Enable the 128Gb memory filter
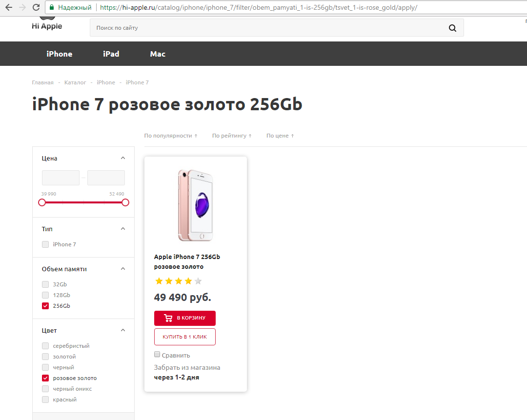 coord(45,295)
